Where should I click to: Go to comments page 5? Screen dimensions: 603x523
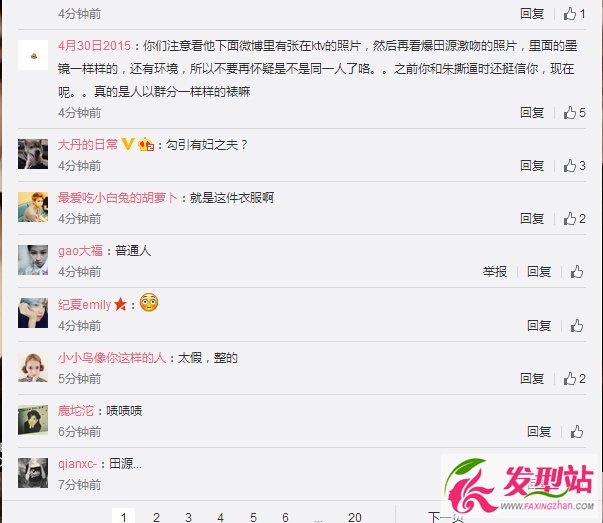[x=253, y=517]
